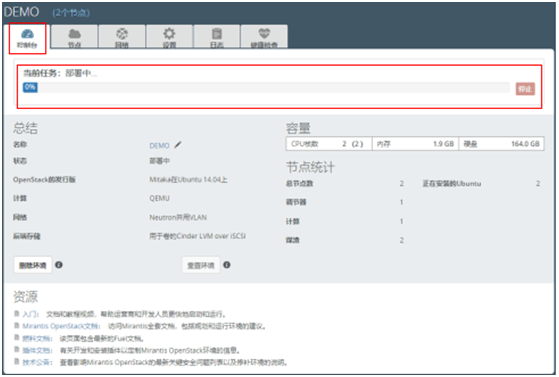Open the Fuel documentation resource link
Screen dimensions: 559x377
click(x=37, y=338)
